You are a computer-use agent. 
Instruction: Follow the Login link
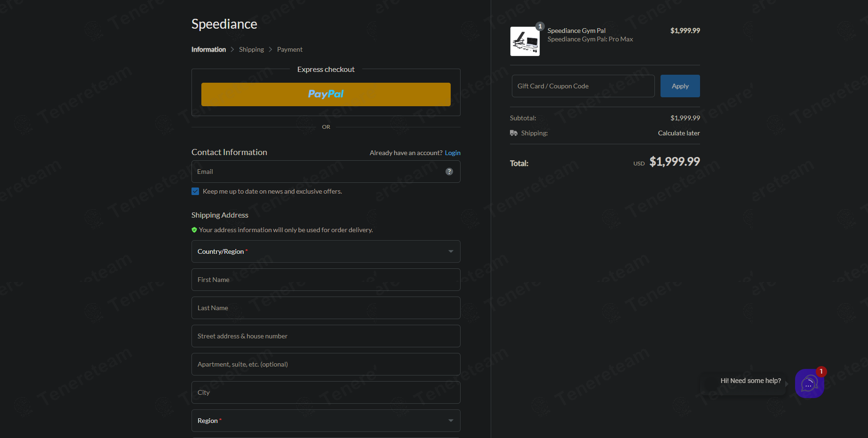click(453, 153)
